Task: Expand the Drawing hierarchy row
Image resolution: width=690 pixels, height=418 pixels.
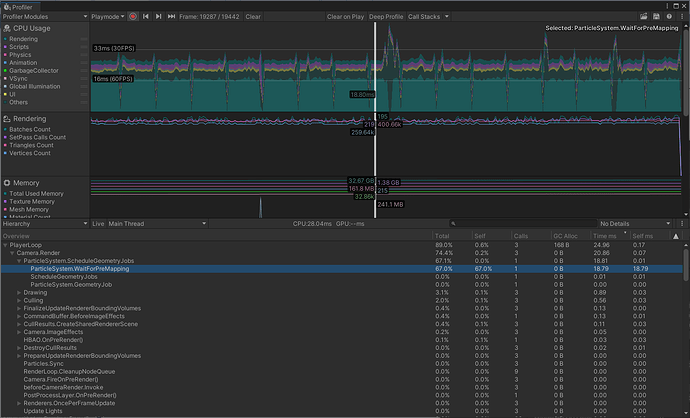Action: pos(21,292)
